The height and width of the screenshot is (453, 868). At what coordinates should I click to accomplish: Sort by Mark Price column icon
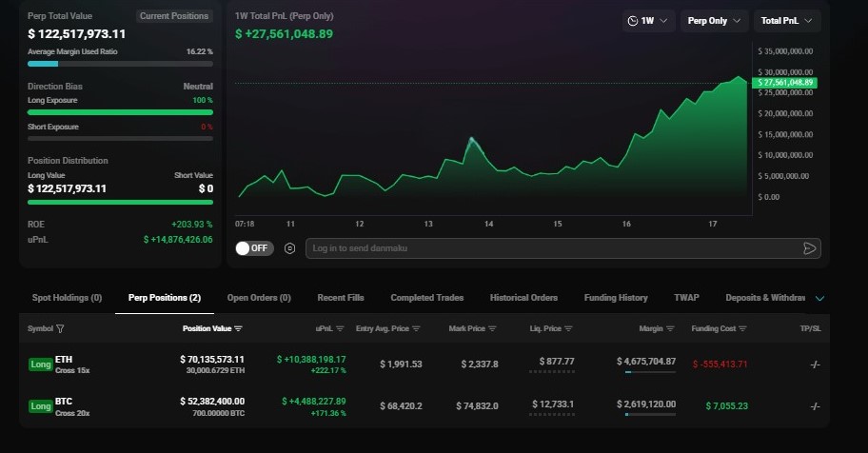[492, 329]
